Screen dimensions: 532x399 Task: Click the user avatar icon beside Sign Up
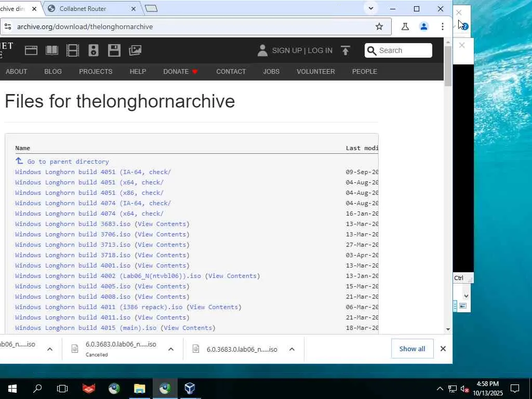(262, 50)
